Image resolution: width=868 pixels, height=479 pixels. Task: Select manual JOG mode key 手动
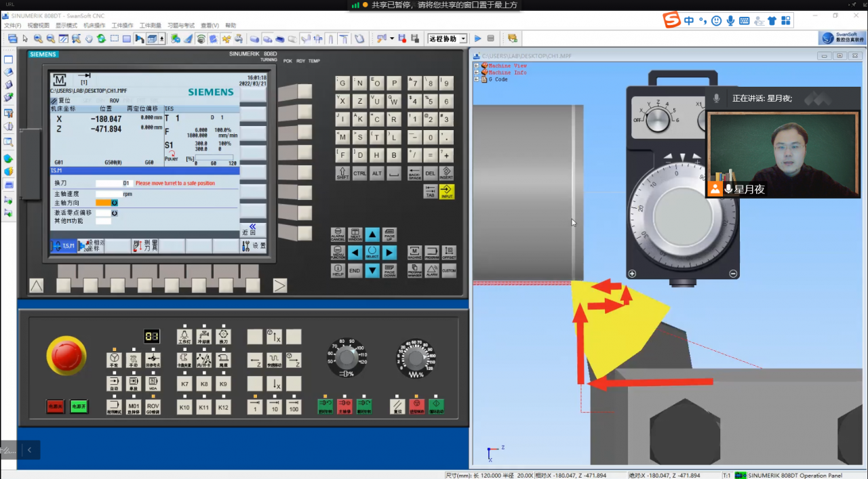click(x=134, y=360)
